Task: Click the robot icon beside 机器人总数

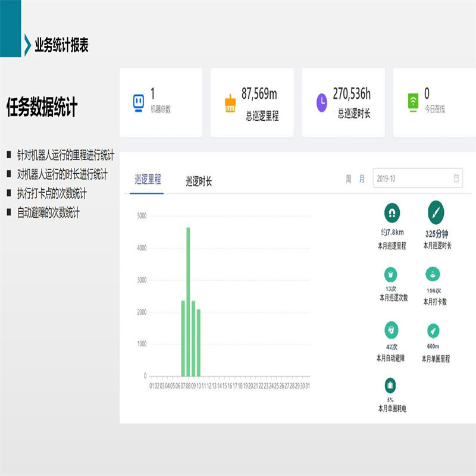Action: pyautogui.click(x=137, y=102)
